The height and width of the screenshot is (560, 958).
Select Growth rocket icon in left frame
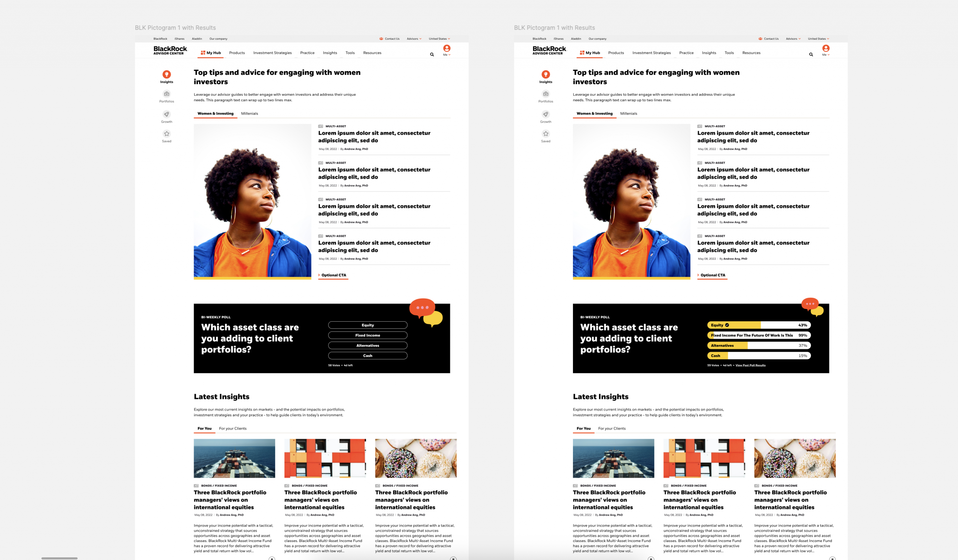coord(167,114)
